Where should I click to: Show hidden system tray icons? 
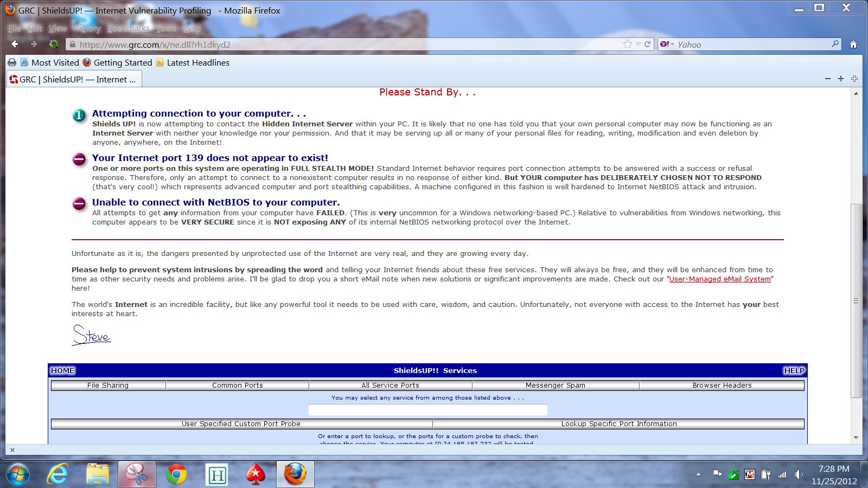pyautogui.click(x=698, y=474)
